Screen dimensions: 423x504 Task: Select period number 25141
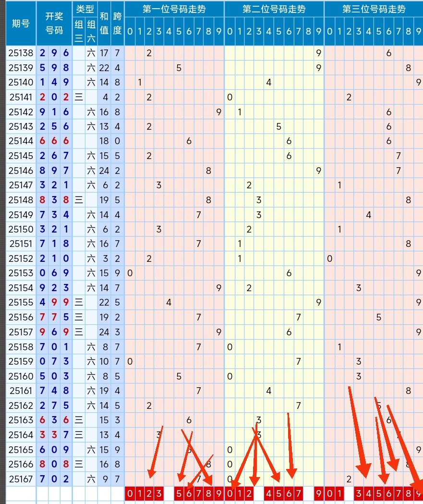pos(21,97)
